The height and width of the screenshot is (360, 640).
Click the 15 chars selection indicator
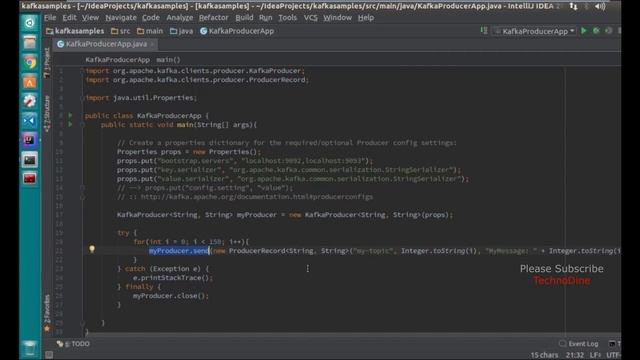[x=544, y=355]
